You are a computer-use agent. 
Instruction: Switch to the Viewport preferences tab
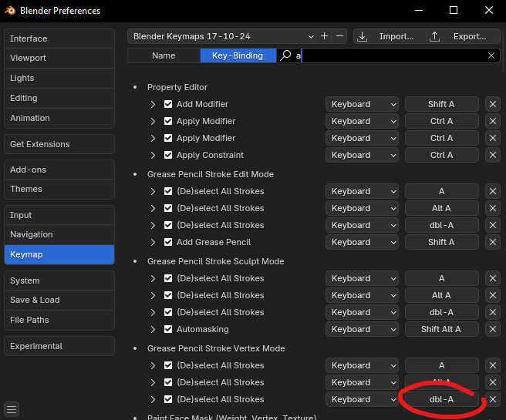pos(59,58)
